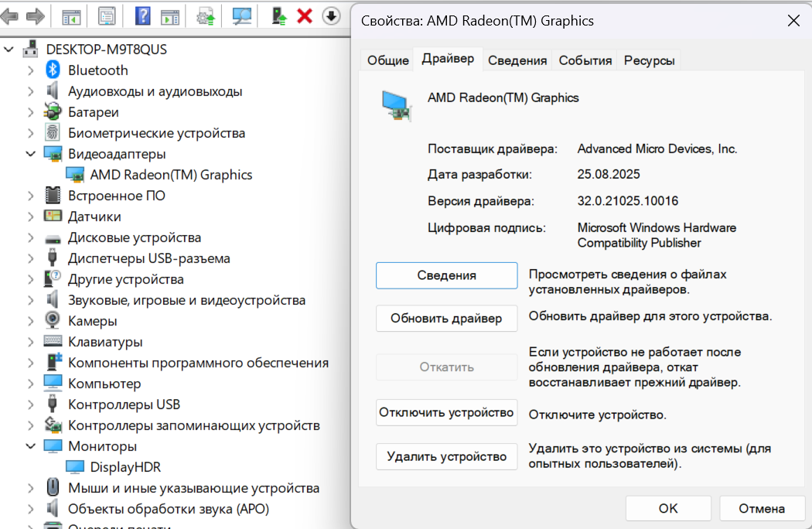Click the Сведения driver details button
Screen dimensions: 812x529
point(446,275)
